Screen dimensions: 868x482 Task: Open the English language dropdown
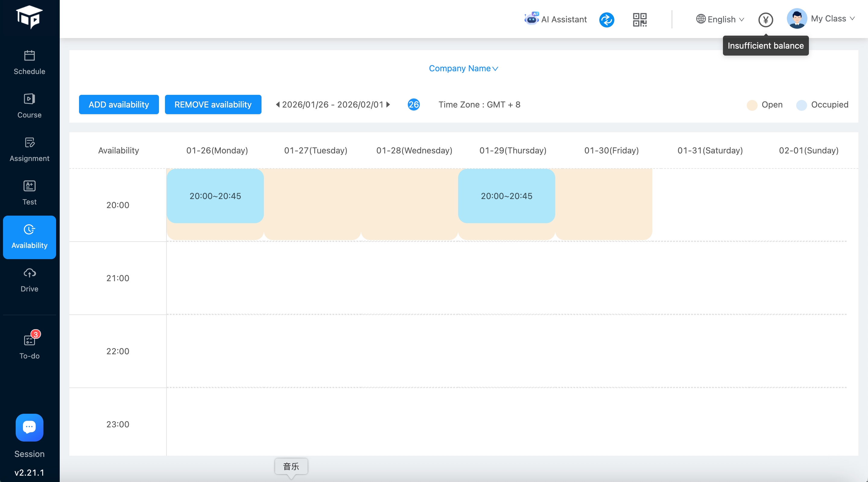point(720,19)
